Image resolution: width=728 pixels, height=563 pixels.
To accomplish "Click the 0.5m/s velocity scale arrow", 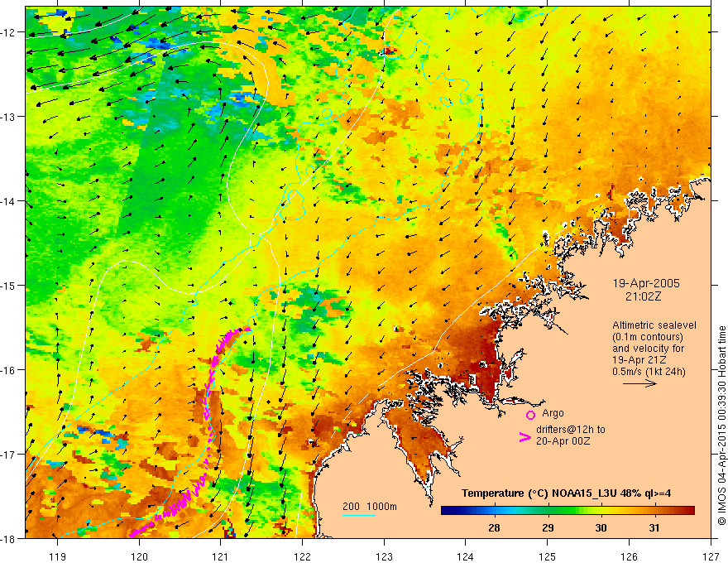I will point(639,383).
